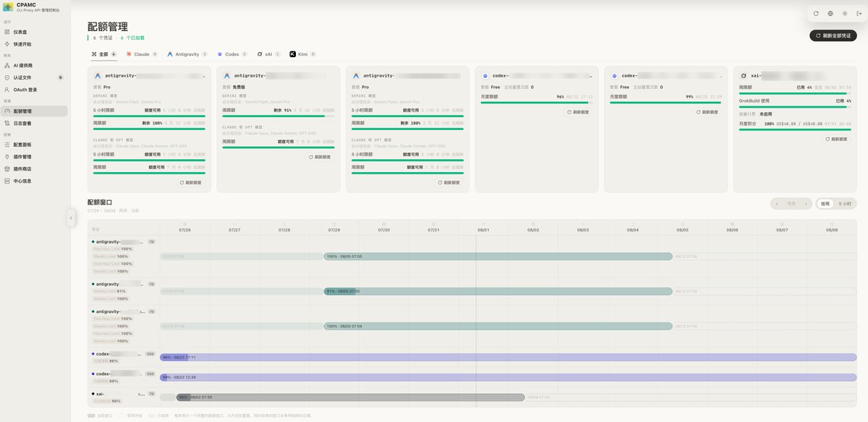The height and width of the screenshot is (422, 868).
Task: Click the 08/01 date column header
Action: coord(483,228)
